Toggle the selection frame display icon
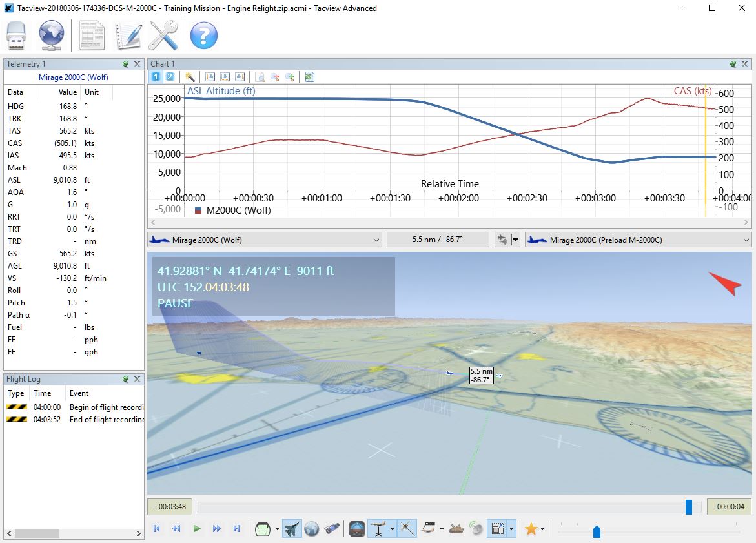 tap(497, 529)
